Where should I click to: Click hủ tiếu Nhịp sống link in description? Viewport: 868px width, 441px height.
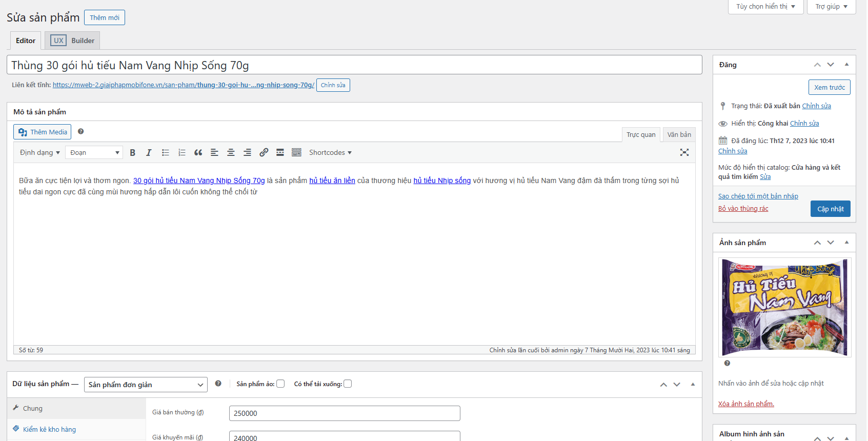tap(442, 181)
